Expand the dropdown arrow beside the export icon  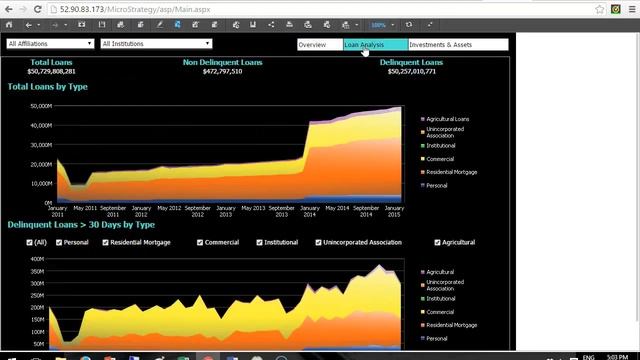[357, 25]
